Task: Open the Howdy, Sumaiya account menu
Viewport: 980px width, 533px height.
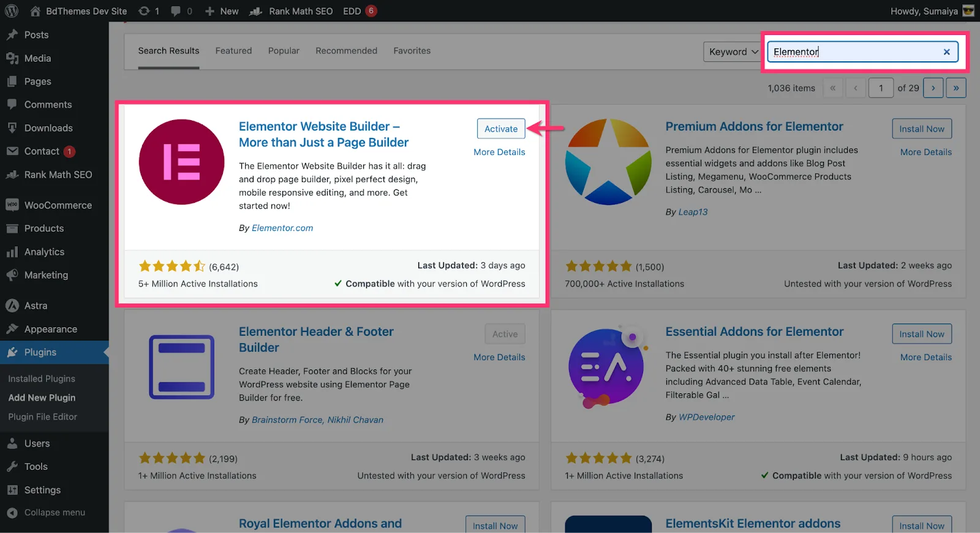Action: [932, 11]
